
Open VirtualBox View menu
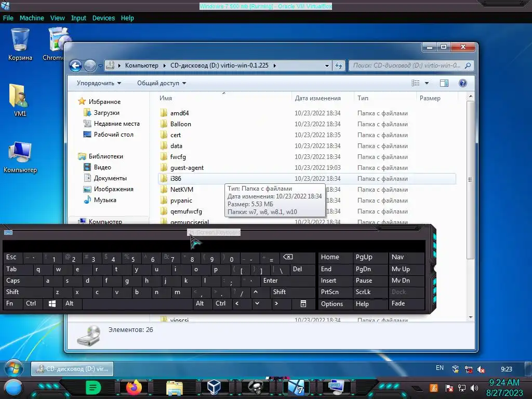57,18
